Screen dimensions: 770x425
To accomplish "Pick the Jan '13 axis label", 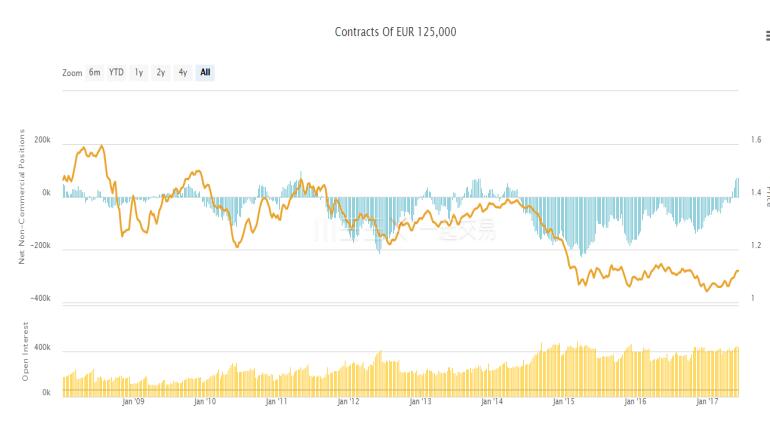I will tap(421, 403).
